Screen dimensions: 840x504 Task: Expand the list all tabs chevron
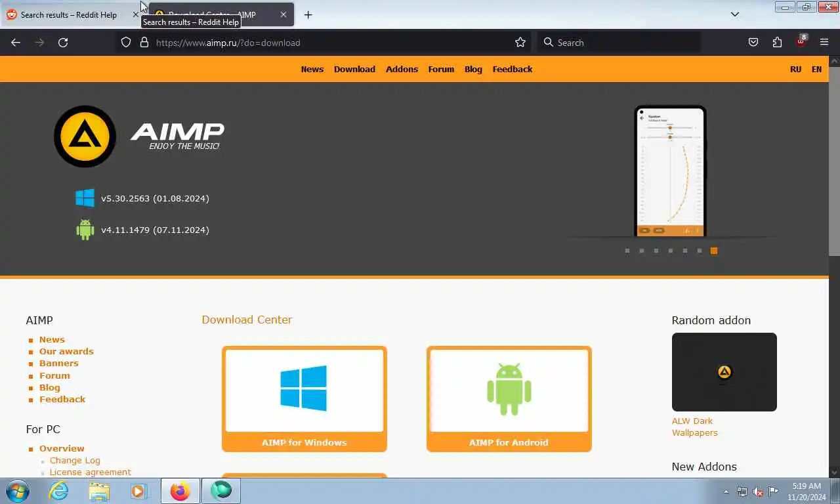tap(735, 14)
